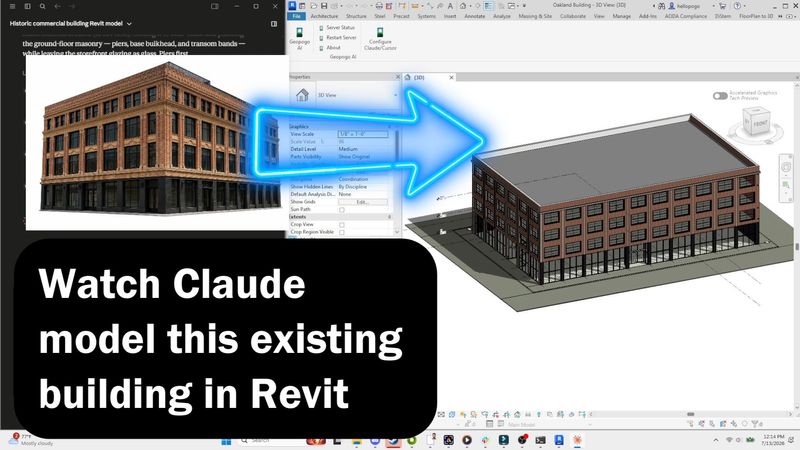
Task: Click the horizontal scrollbar thumb below the 3D view
Action: (690, 414)
